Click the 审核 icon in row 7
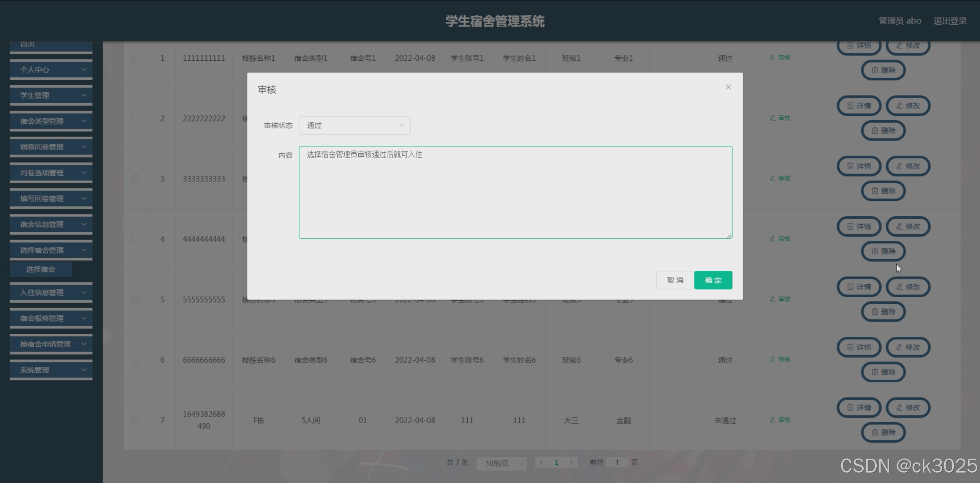Viewport: 980px width, 483px height. click(780, 420)
